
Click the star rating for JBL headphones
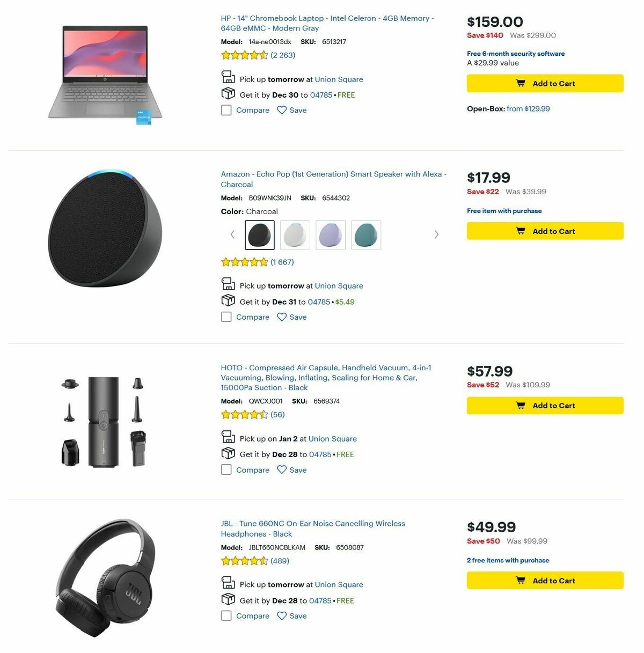point(244,561)
